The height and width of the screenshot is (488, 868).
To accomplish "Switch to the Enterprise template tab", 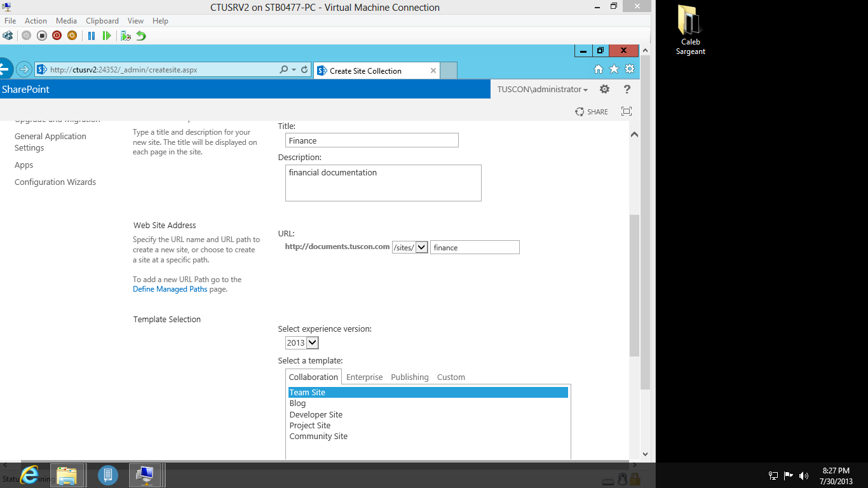I will (365, 377).
